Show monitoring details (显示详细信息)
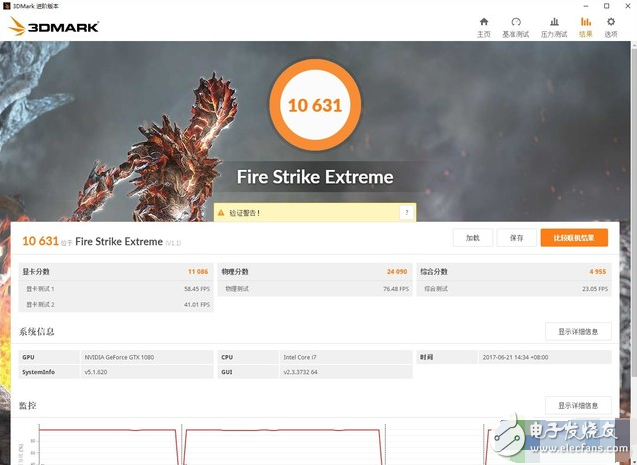 [x=578, y=405]
